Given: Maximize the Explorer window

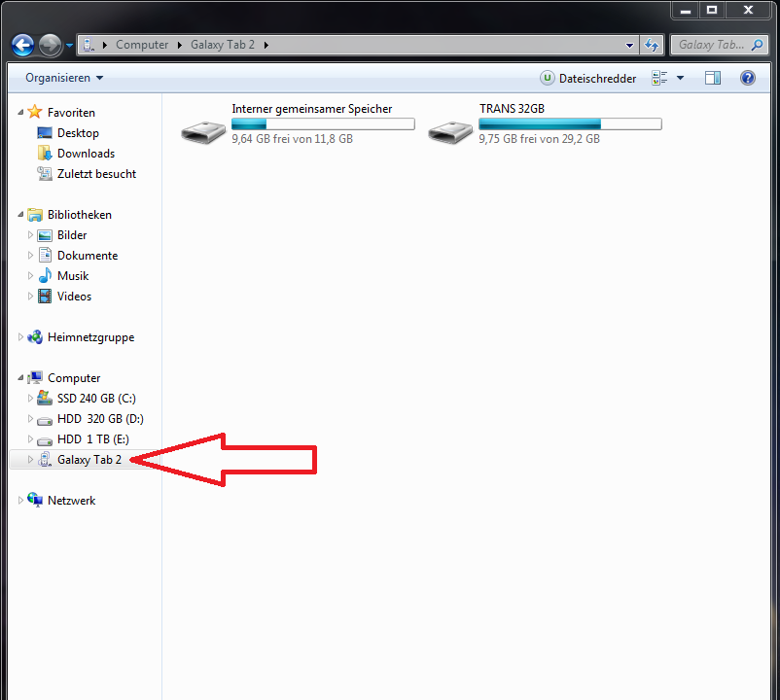Looking at the screenshot, I should point(712,10).
